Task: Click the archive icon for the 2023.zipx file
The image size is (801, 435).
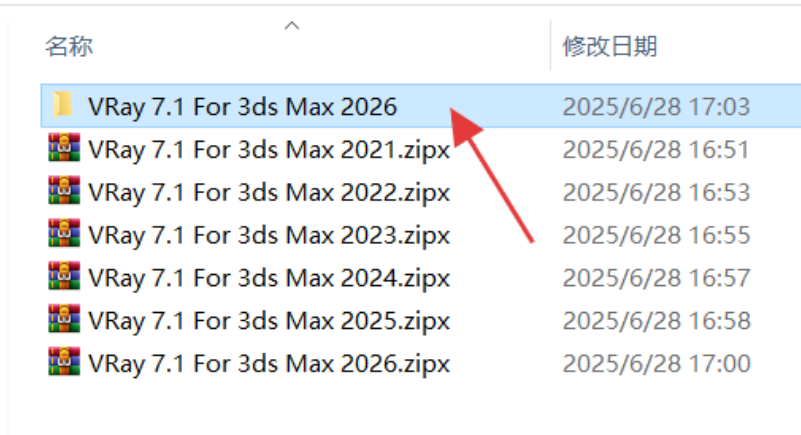Action: 64,233
